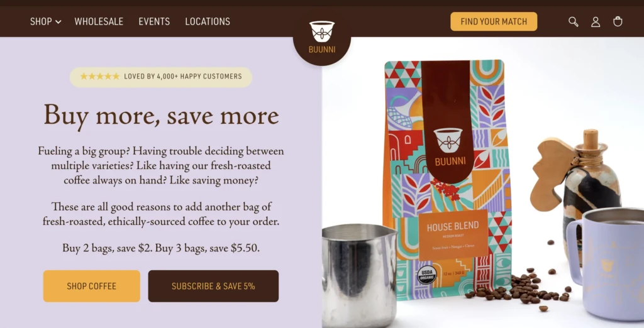The height and width of the screenshot is (328, 644).
Task: Open the search magnifier icon
Action: pyautogui.click(x=574, y=22)
